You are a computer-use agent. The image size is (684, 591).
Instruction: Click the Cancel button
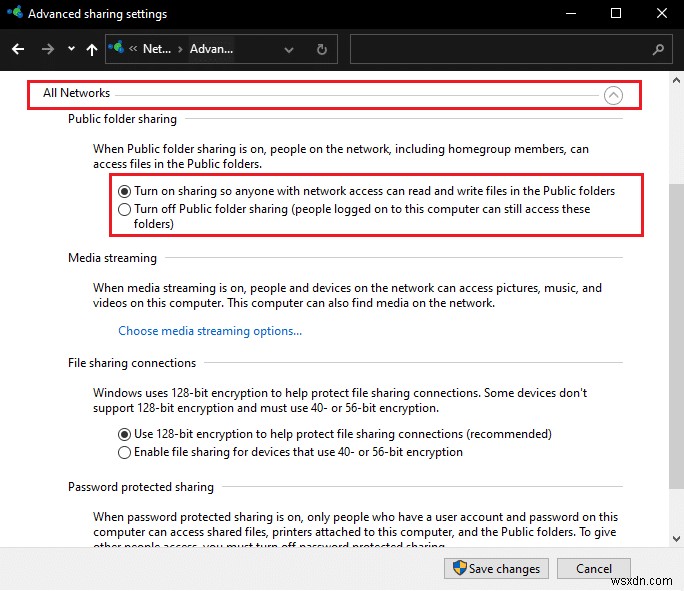[x=594, y=569]
